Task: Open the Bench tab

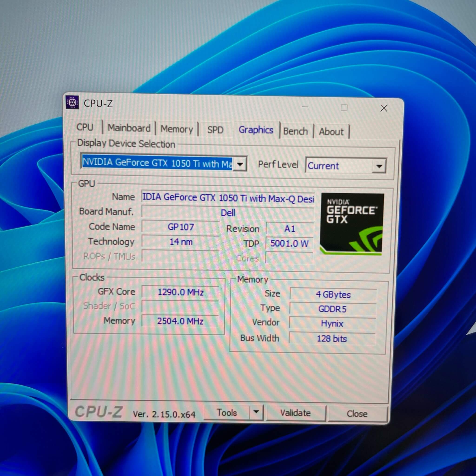Action: pos(295,131)
